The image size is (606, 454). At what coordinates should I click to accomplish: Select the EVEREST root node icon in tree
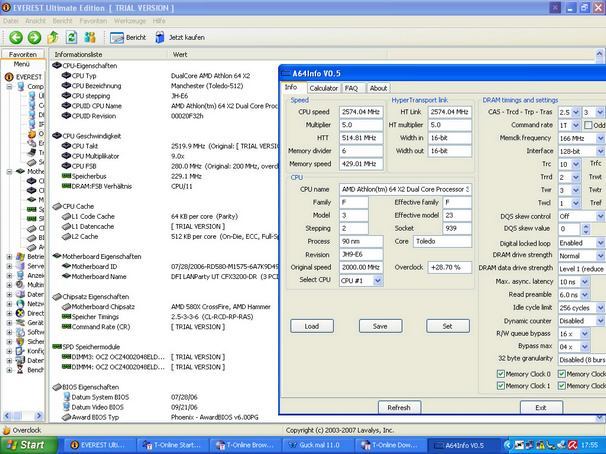[10, 76]
